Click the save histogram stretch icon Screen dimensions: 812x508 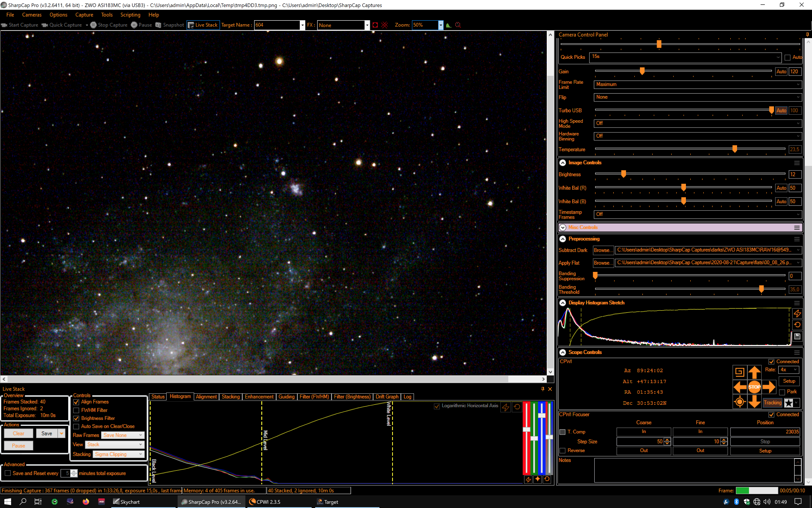797,337
